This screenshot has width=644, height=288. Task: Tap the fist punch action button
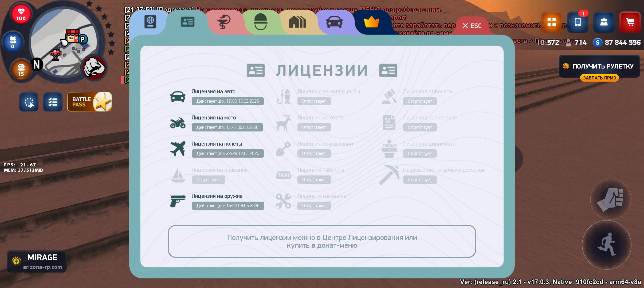tap(611, 199)
